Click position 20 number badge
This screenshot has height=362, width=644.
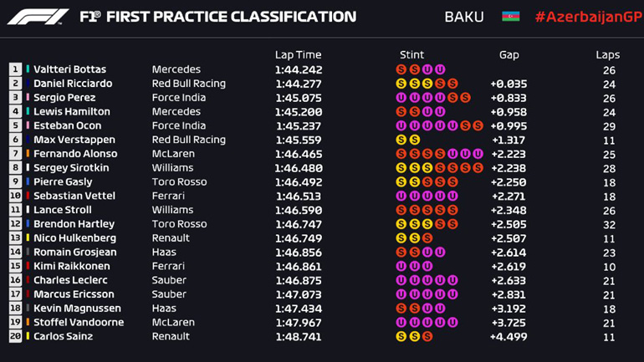point(16,336)
